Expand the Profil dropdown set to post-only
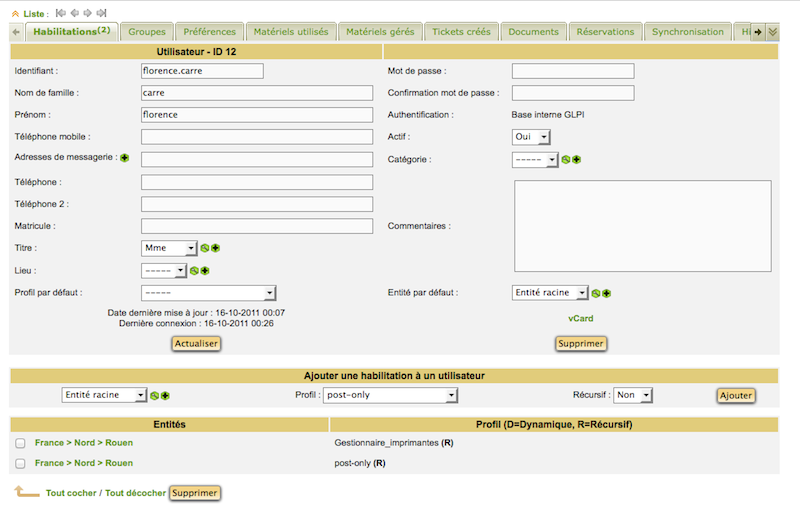Viewport: 800px width, 518px height. click(391, 395)
